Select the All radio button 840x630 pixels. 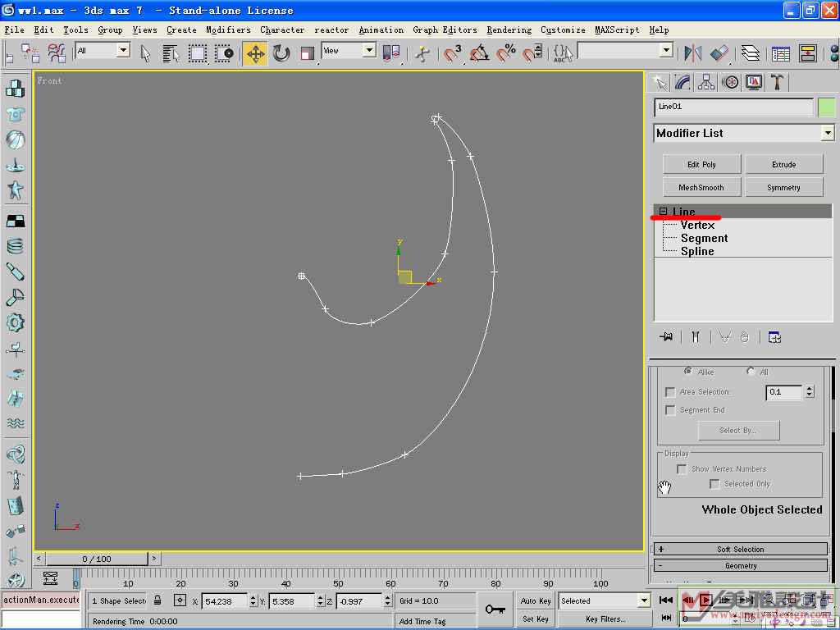click(751, 371)
